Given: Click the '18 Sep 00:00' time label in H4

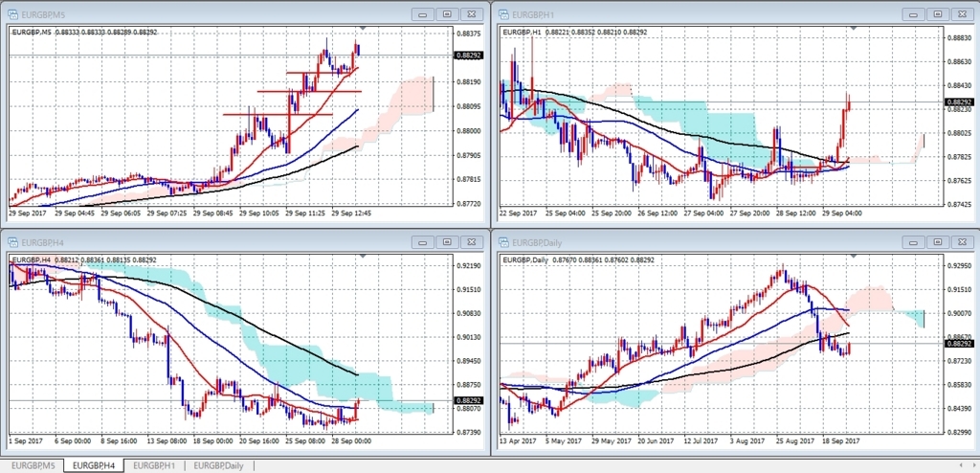Looking at the screenshot, I should pyautogui.click(x=213, y=441).
